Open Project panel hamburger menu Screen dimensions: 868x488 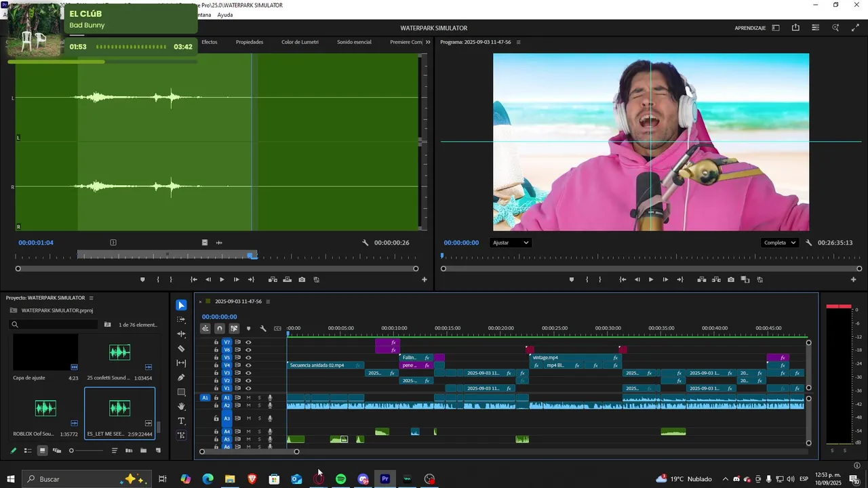pos(91,298)
